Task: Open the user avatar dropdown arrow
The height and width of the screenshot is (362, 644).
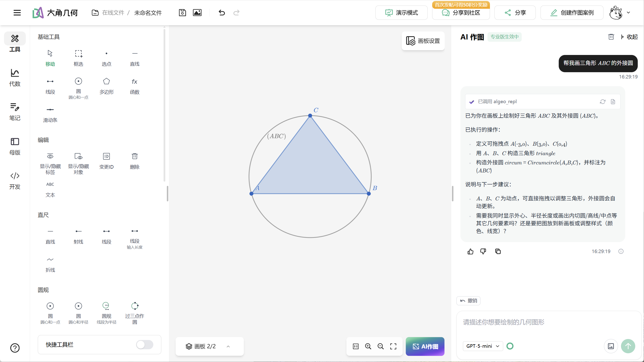Action: tap(628, 12)
